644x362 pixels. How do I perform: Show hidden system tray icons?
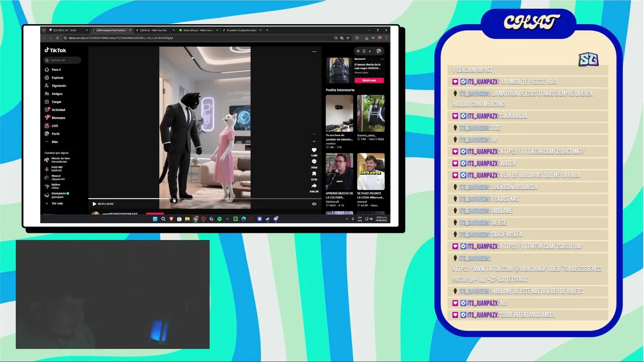point(347,219)
